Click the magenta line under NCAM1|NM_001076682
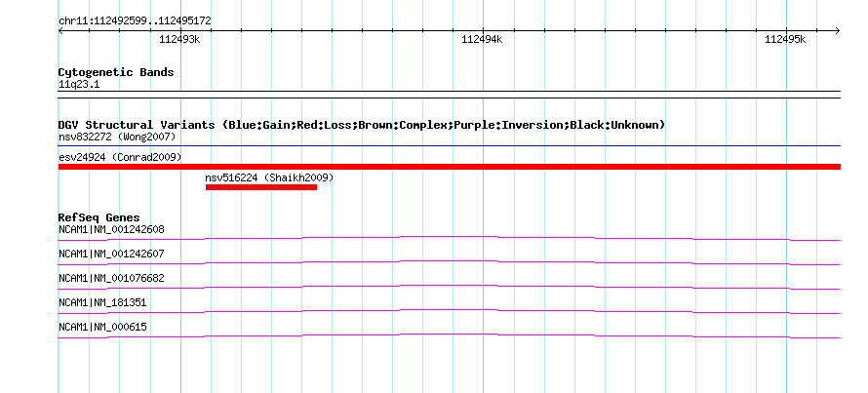 pos(449,287)
